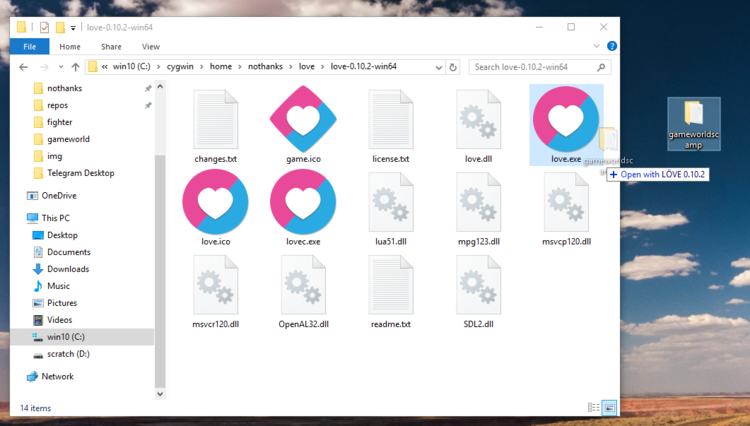
Task: Select OneDrive in the navigation pane
Action: 58,196
